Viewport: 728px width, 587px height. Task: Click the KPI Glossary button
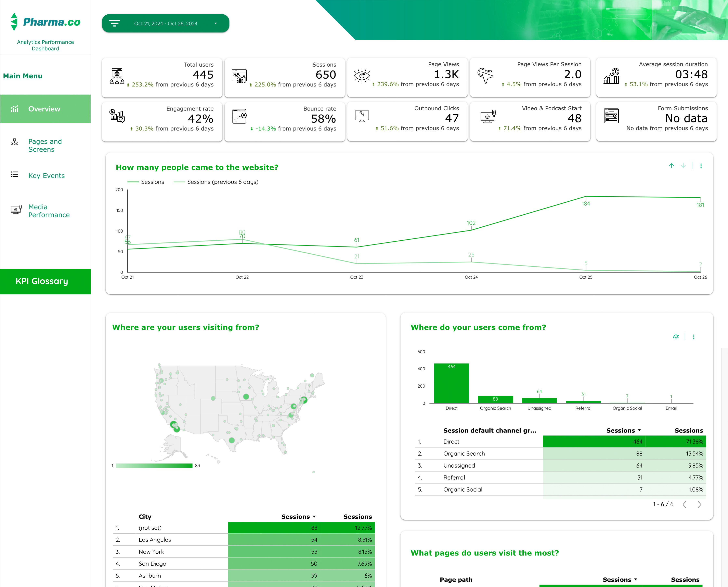[45, 281]
